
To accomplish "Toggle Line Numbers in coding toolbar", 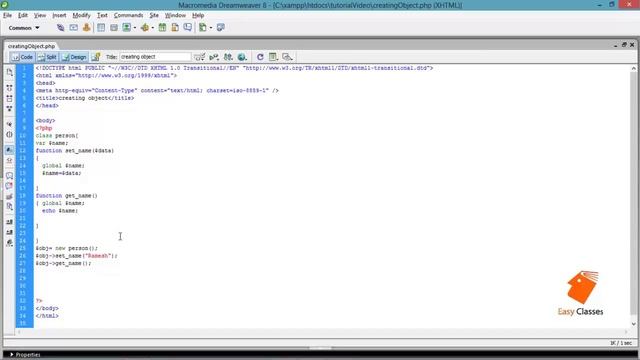I will point(9,150).
